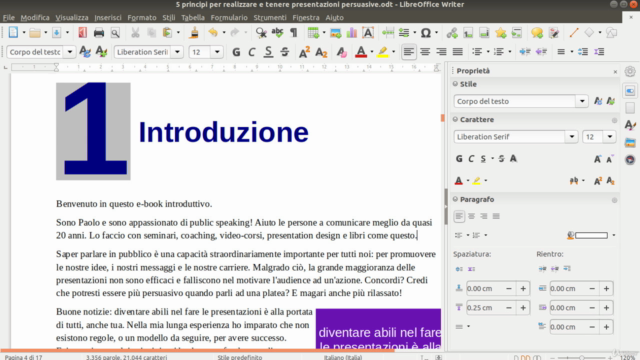This screenshot has height=360, width=640.
Task: Apply red font color in toolbar
Action: (361, 52)
